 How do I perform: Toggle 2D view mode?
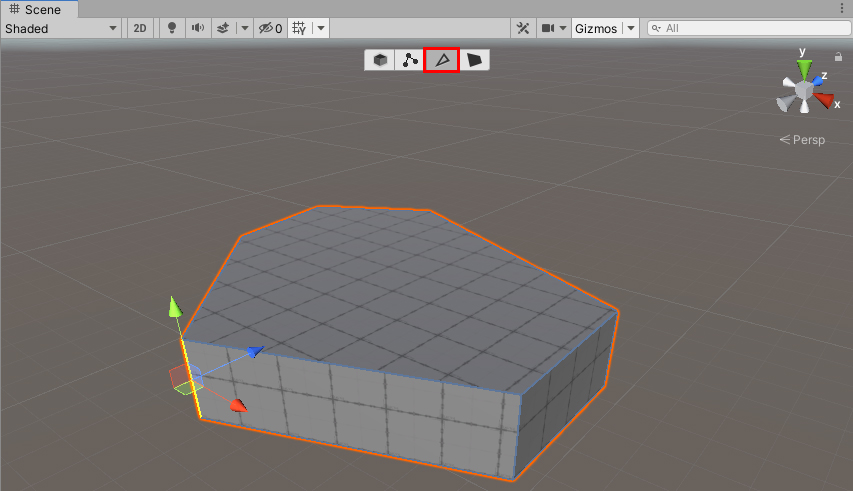140,29
